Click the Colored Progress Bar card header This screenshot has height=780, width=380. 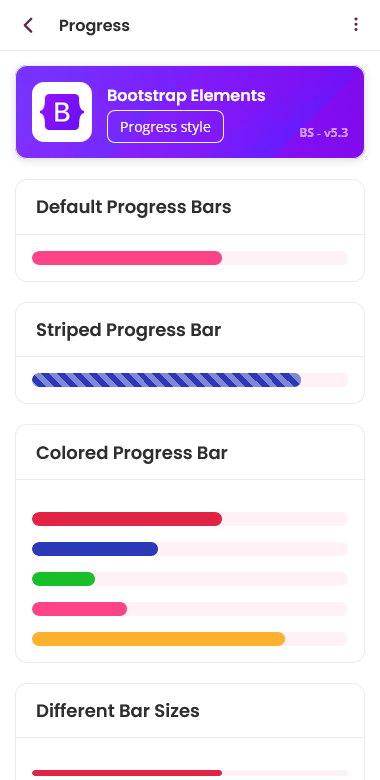(190, 453)
